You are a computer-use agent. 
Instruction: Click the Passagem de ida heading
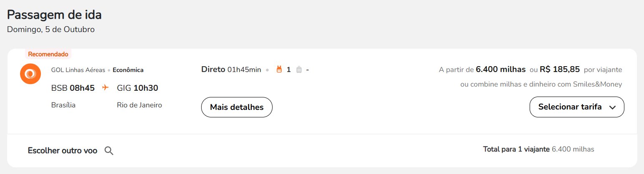(x=54, y=15)
